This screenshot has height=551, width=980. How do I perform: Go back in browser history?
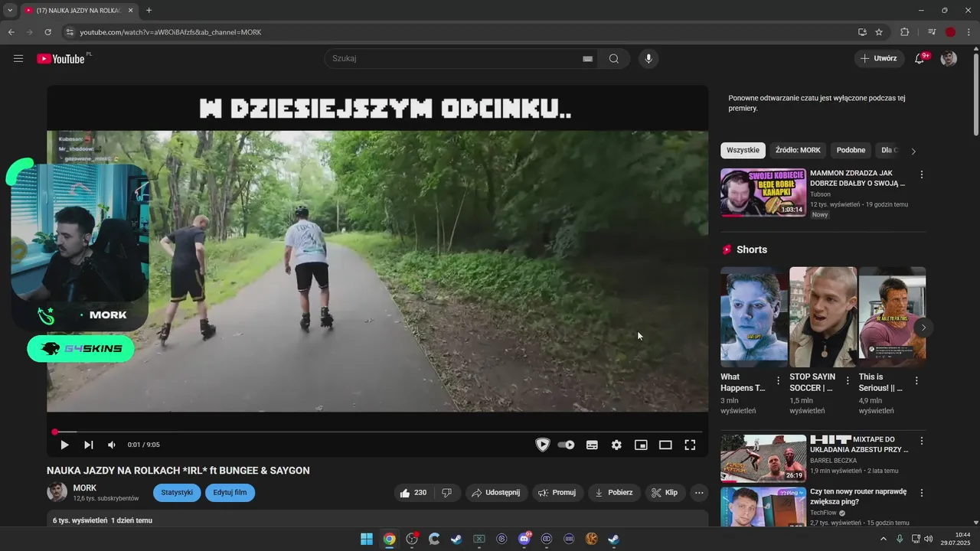point(11,32)
